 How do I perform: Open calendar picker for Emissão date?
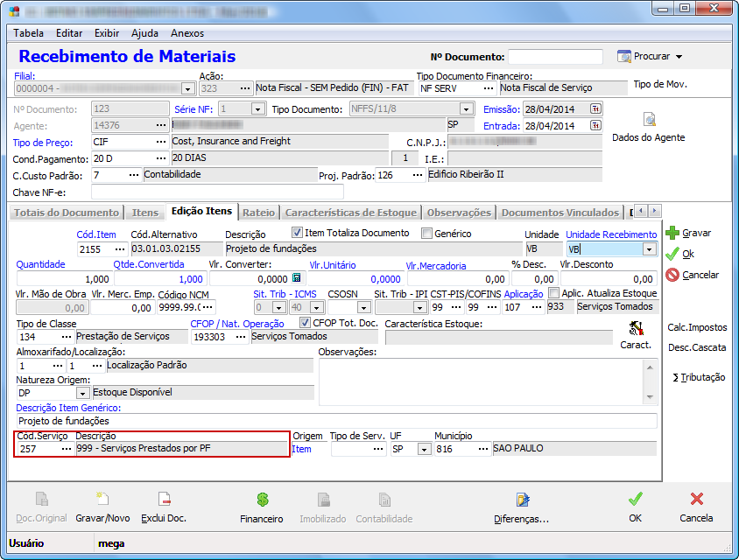(595, 109)
